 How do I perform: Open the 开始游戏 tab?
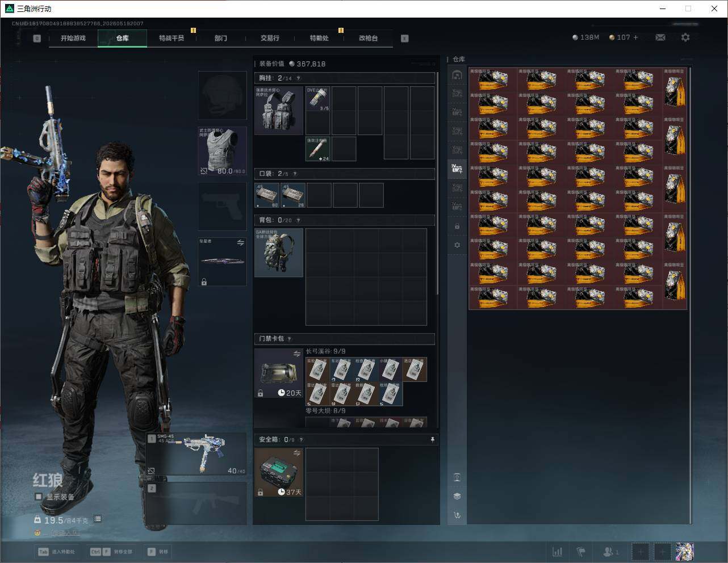(x=73, y=38)
